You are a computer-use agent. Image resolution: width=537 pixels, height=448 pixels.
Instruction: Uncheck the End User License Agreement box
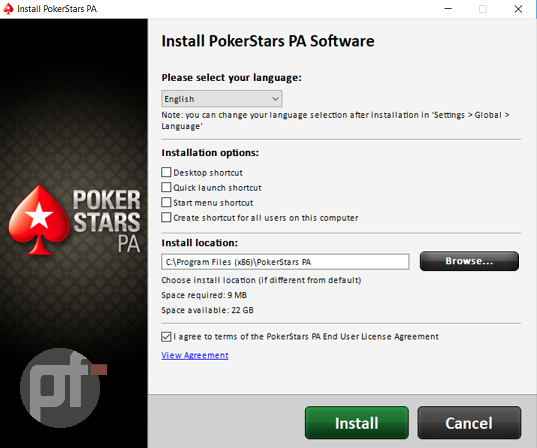pyautogui.click(x=166, y=337)
